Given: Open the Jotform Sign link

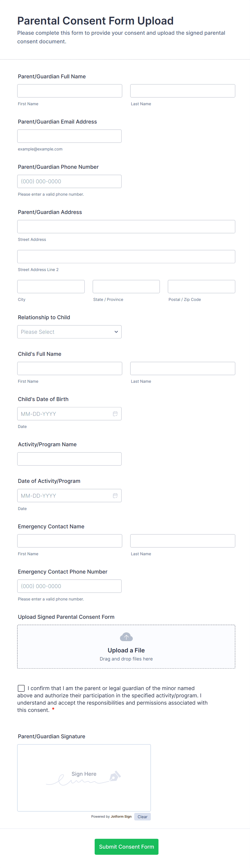Looking at the screenshot, I should (x=121, y=816).
